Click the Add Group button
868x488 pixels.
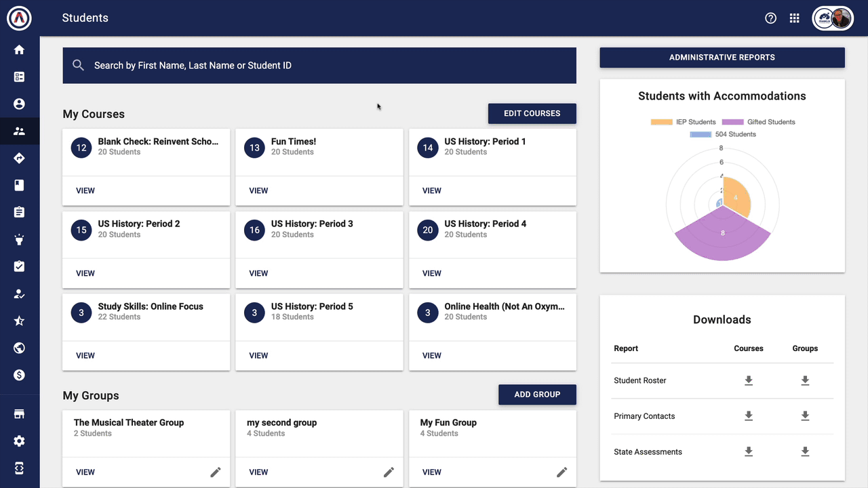point(537,394)
